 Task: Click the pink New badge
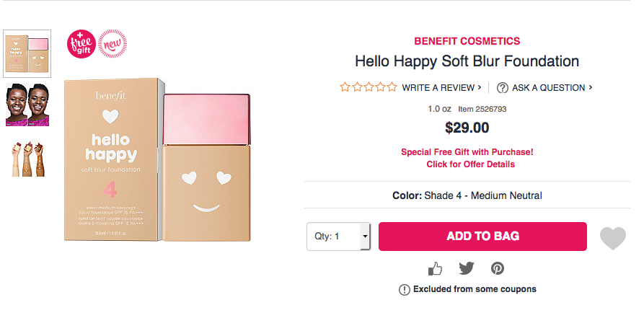110,43
